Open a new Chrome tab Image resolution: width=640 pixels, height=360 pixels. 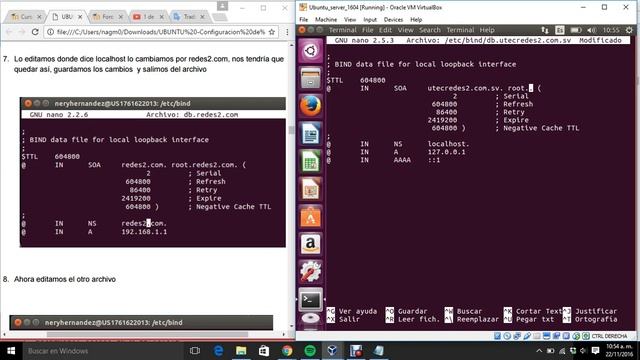point(220,17)
